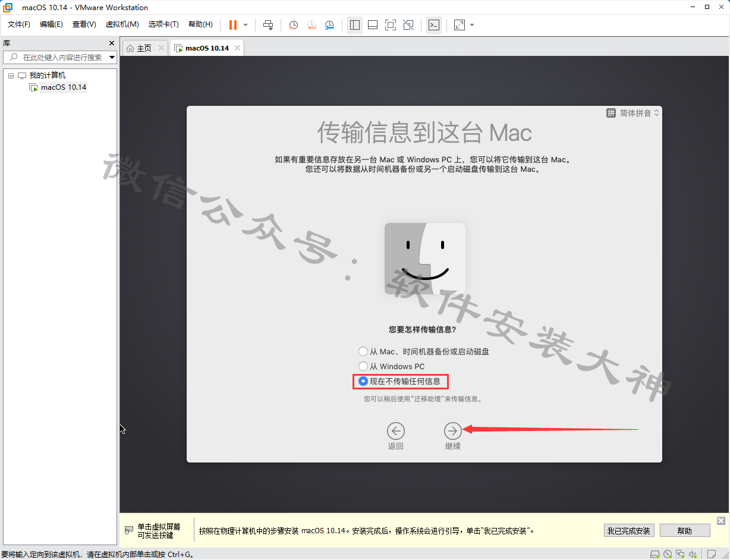Click the 继续 continue arrow button
The height and width of the screenshot is (560, 730).
453,431
